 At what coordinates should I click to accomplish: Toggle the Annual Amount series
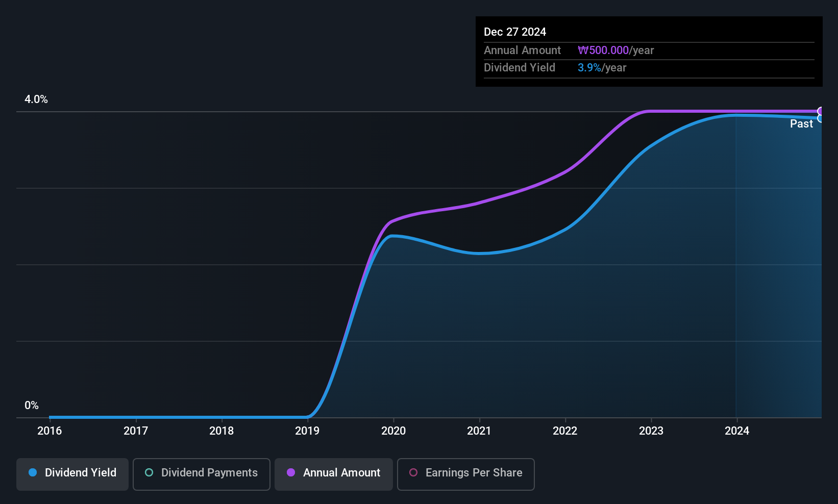[x=334, y=474]
